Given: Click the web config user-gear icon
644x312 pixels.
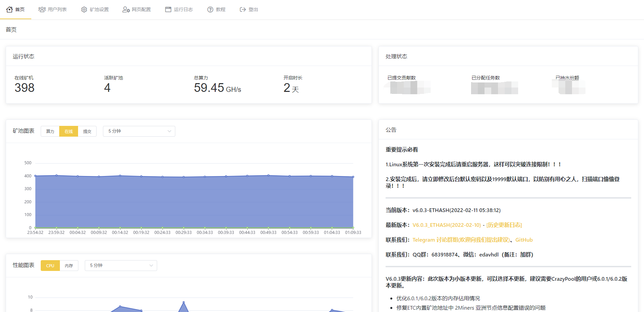Looking at the screenshot, I should (x=126, y=9).
